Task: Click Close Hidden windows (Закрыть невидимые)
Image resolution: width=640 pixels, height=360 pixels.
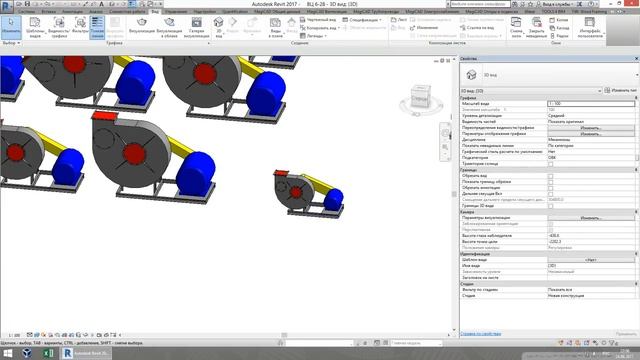Action: coord(536,27)
